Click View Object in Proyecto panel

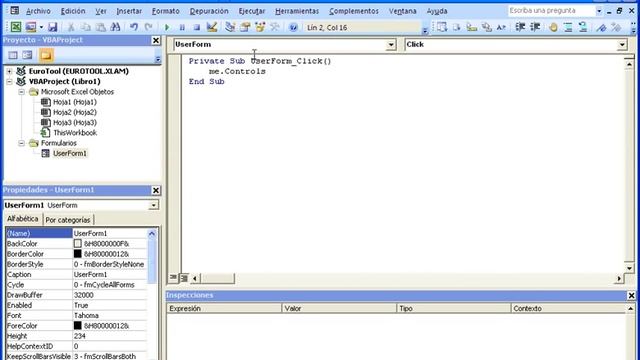point(27,55)
